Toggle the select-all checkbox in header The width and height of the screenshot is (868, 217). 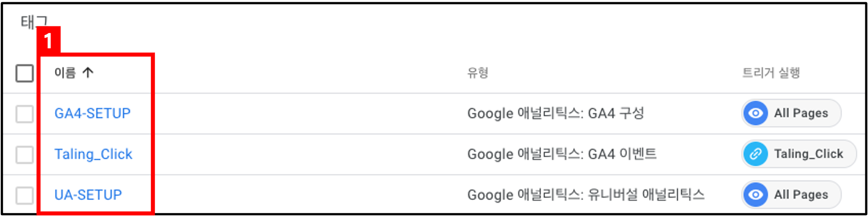[25, 73]
